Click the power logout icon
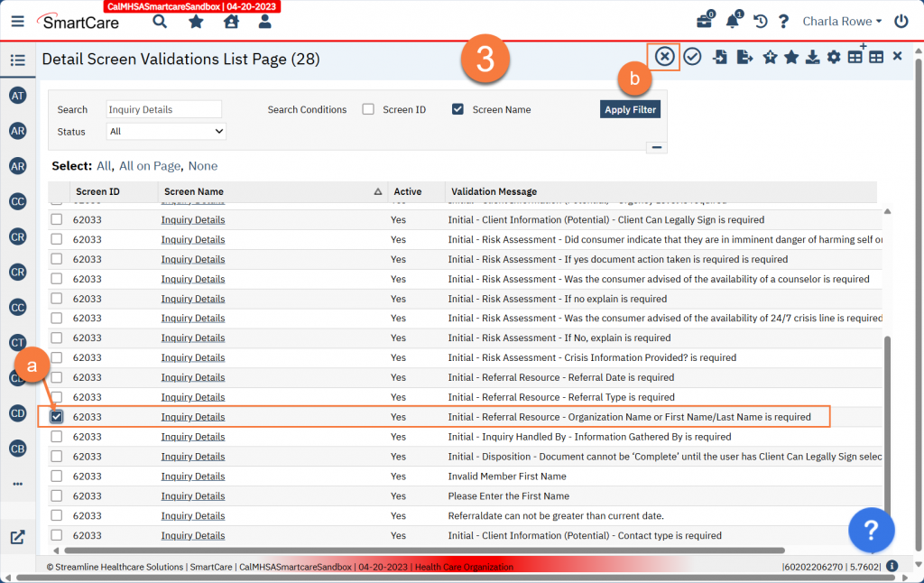The width and height of the screenshot is (924, 583). click(901, 22)
